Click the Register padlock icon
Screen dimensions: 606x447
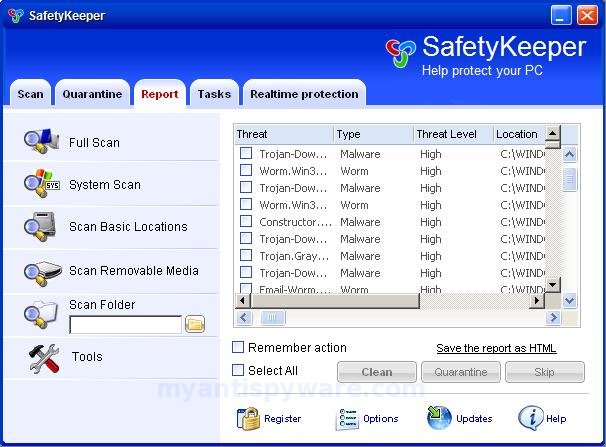[248, 419]
